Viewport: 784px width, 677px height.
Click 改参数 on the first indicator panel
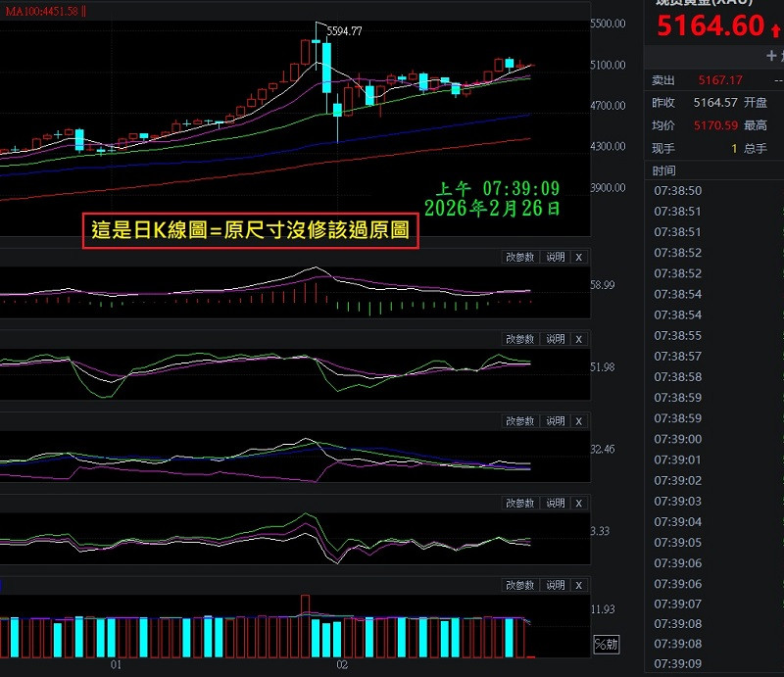520,257
